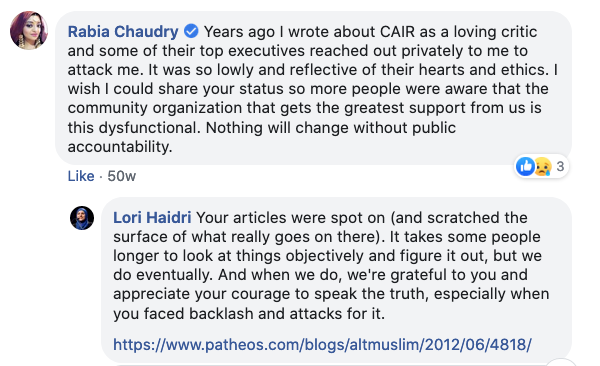Click the blue thumbs-up reaction icon
The width and height of the screenshot is (600, 366).
click(x=525, y=167)
